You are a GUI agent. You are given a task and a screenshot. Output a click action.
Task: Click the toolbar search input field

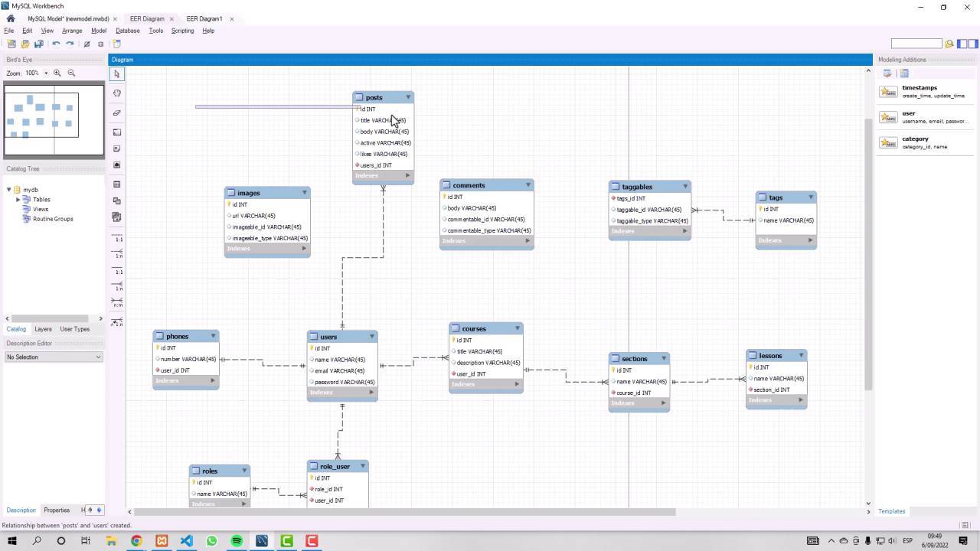coord(916,44)
